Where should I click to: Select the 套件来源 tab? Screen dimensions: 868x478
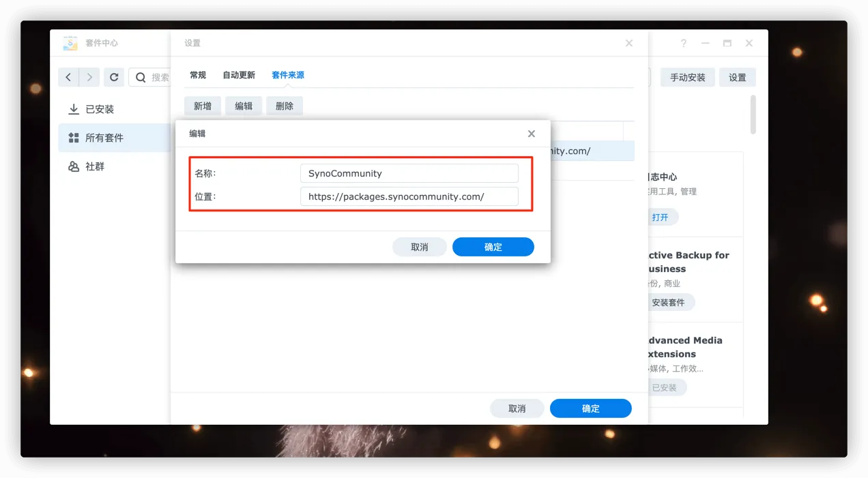pyautogui.click(x=288, y=75)
